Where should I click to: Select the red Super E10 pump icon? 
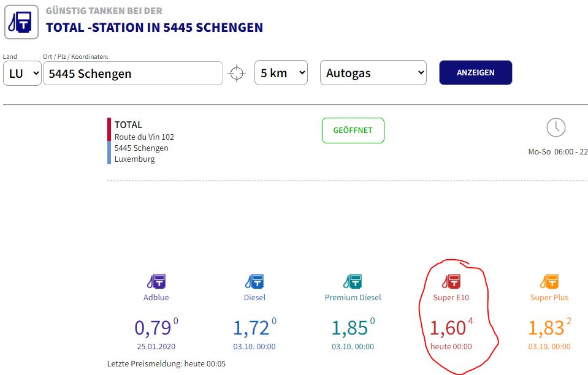(x=451, y=281)
